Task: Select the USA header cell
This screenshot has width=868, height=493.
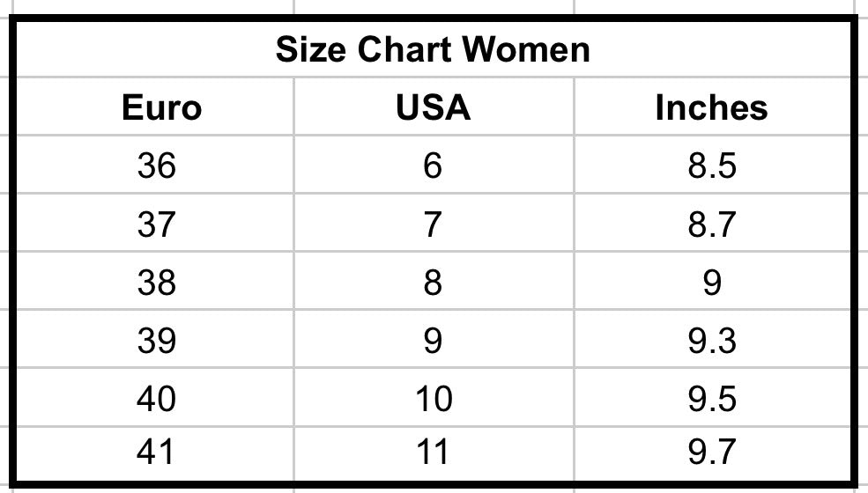Action: [x=433, y=107]
